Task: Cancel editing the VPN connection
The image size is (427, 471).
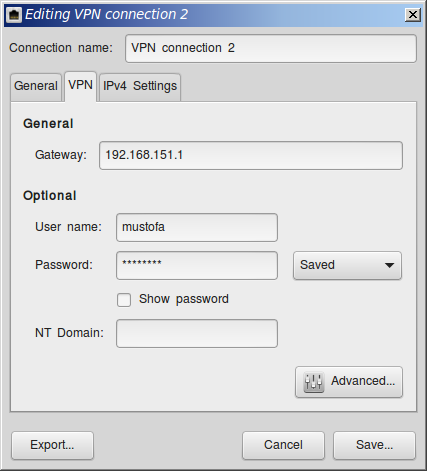Action: (283, 445)
